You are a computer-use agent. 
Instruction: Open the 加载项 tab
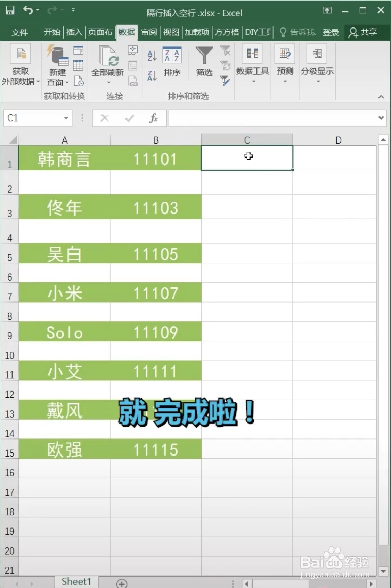click(x=197, y=32)
